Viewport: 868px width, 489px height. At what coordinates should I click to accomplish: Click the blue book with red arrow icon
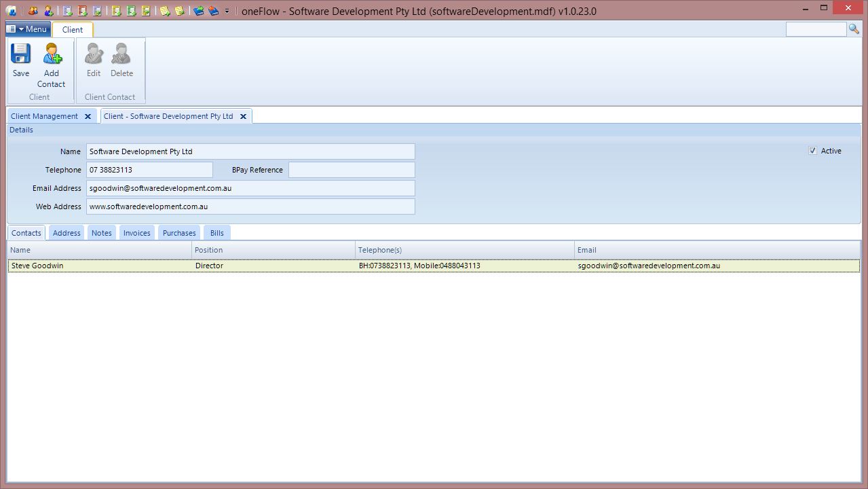[x=213, y=11]
